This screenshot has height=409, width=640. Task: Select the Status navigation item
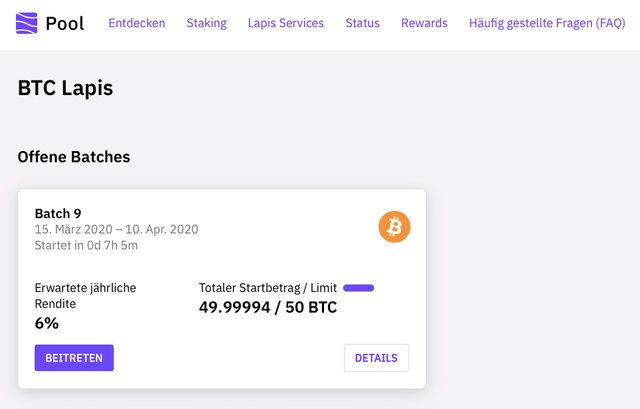click(362, 23)
